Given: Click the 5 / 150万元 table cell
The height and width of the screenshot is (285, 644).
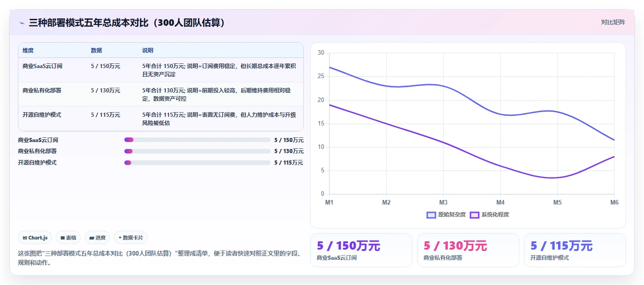Looking at the screenshot, I should (105, 66).
